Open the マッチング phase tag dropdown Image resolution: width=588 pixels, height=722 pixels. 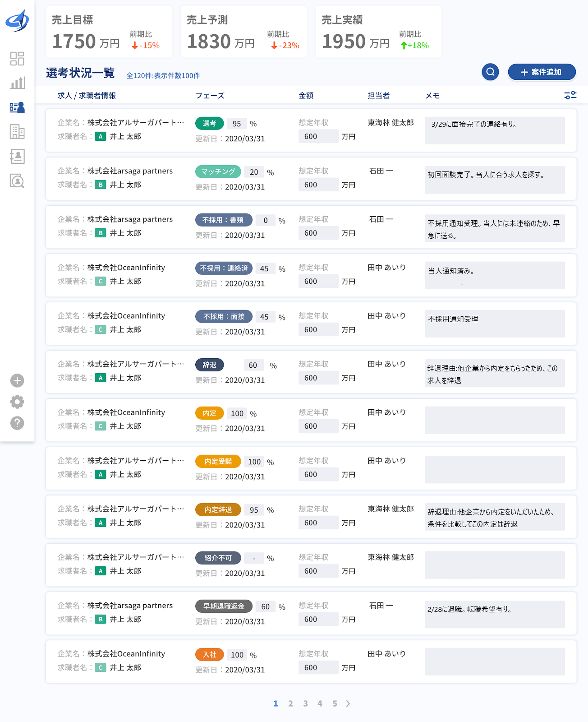click(x=218, y=171)
